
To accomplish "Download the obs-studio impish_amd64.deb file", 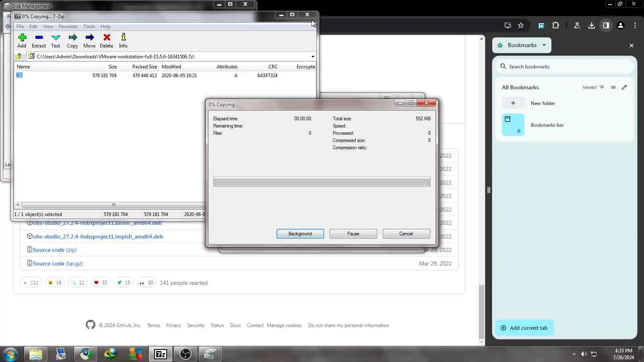I will coord(98,237).
